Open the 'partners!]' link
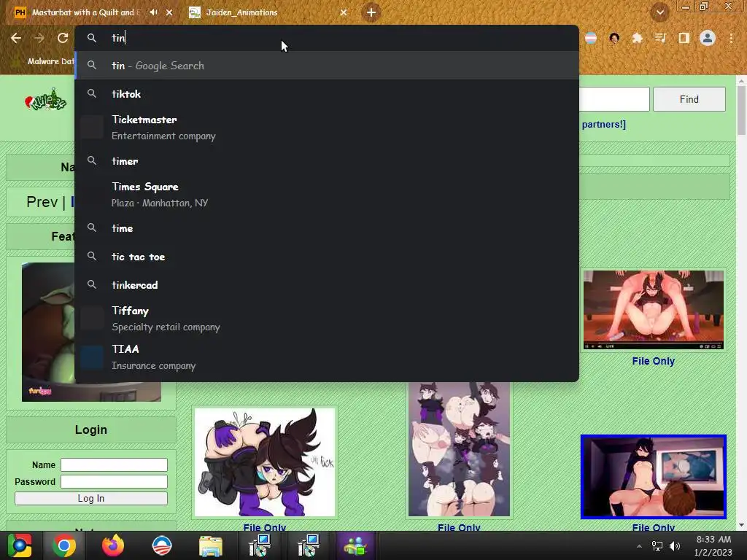 pos(603,124)
